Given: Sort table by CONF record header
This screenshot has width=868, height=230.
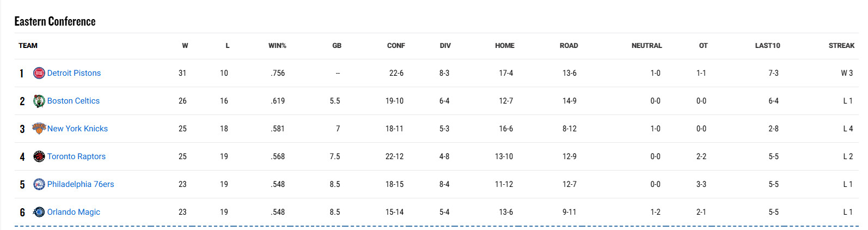Looking at the screenshot, I should 396,46.
